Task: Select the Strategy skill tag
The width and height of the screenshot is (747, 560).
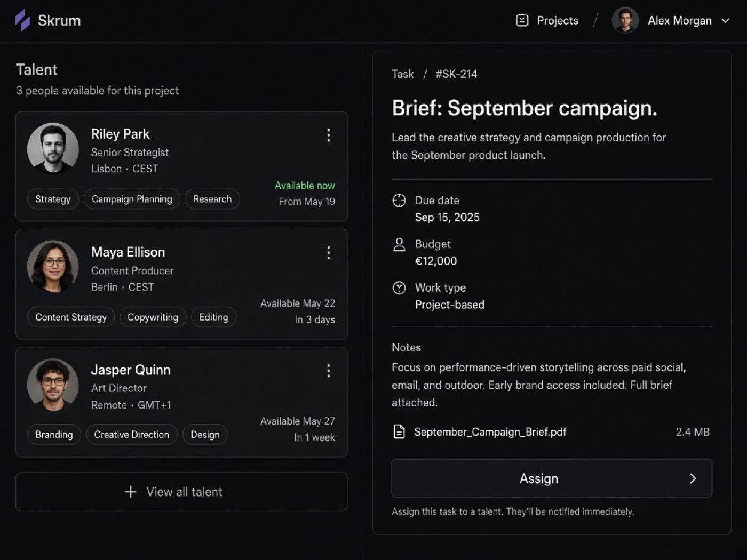Action: pyautogui.click(x=53, y=199)
